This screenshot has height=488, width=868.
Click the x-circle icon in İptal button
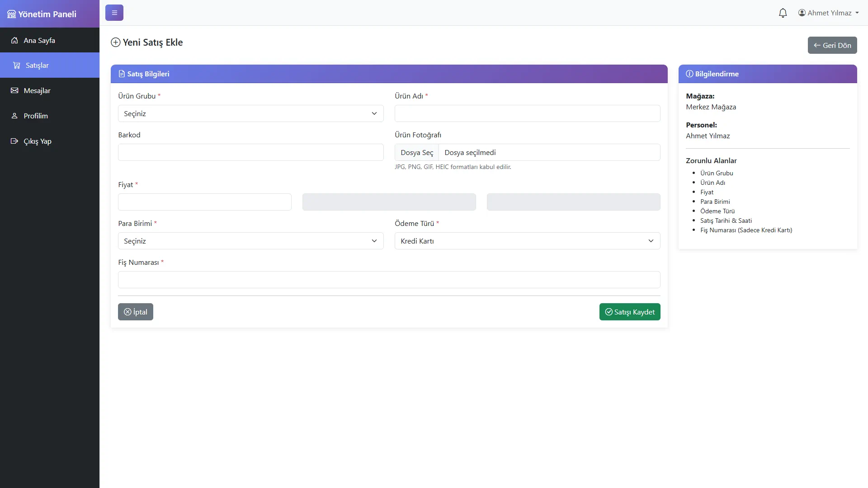[127, 312]
